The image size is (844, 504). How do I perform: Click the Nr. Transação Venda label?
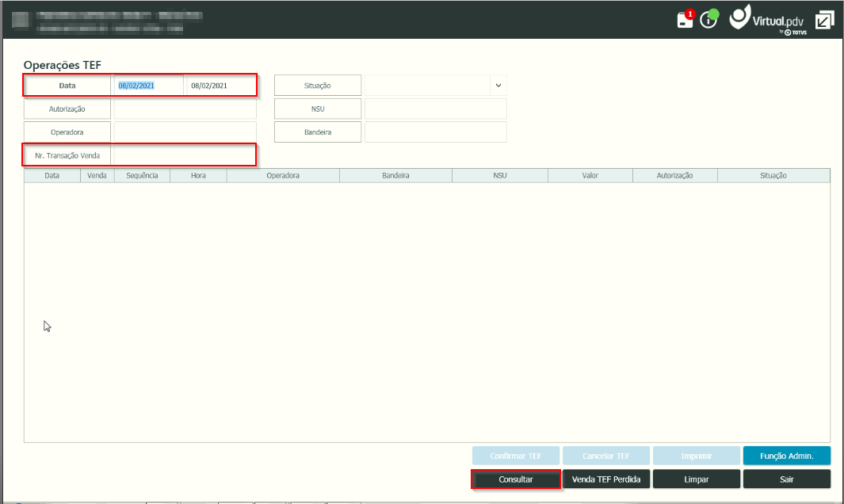67,155
